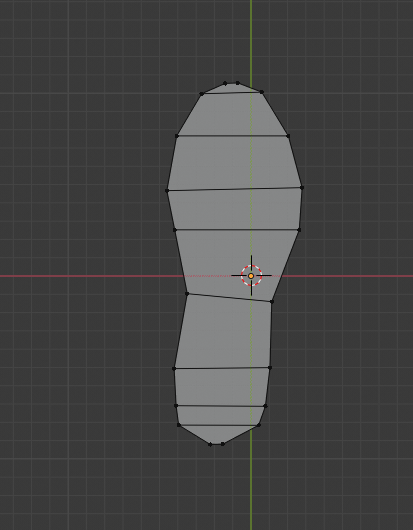
Task: Select the right vertex at the heel's bottom tip
Action: (x=222, y=444)
